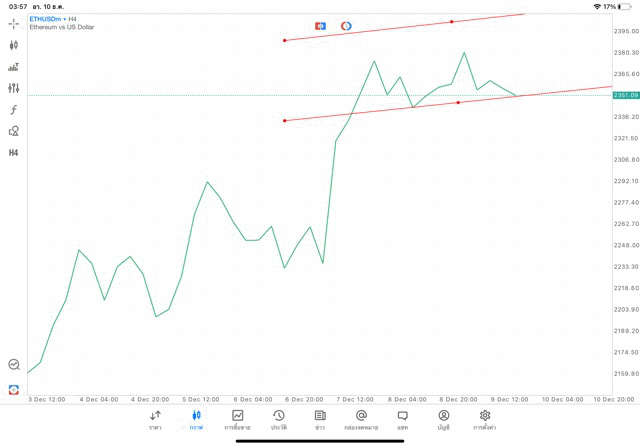Open the chart settings sliders icon
The height and width of the screenshot is (447, 640).
point(14,88)
